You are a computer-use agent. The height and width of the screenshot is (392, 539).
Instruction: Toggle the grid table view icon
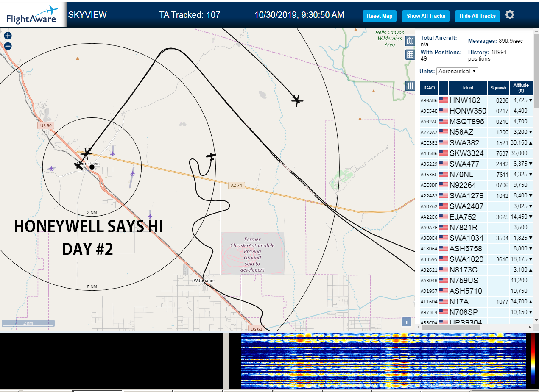tap(410, 54)
